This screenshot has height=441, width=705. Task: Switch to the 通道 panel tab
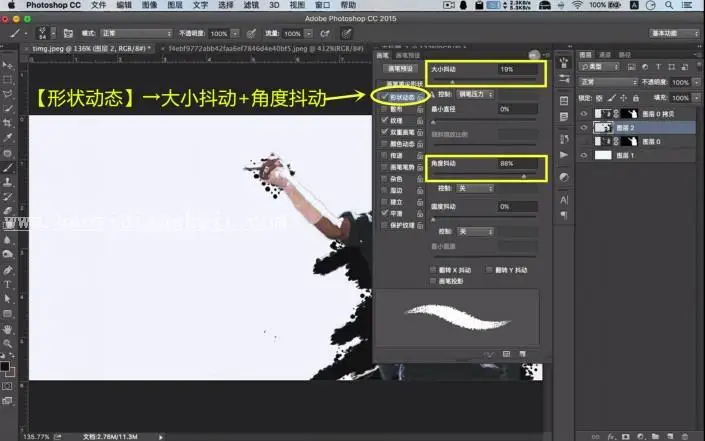tap(605, 55)
